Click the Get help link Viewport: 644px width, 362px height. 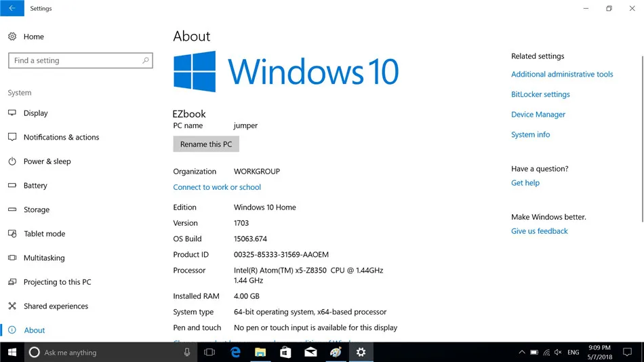pyautogui.click(x=525, y=183)
